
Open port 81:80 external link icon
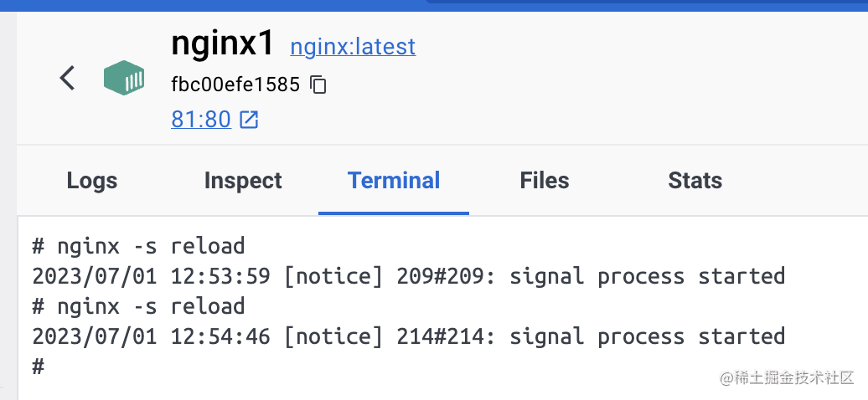pos(249,120)
